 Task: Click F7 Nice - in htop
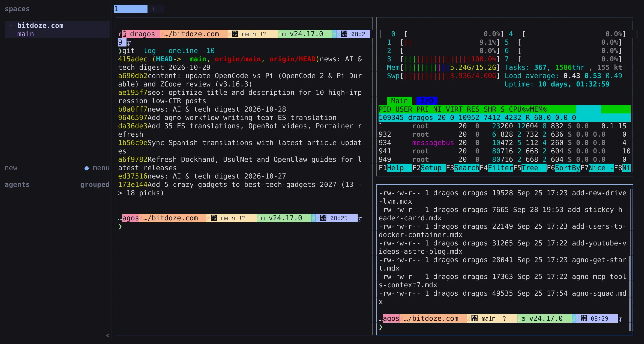(x=597, y=168)
